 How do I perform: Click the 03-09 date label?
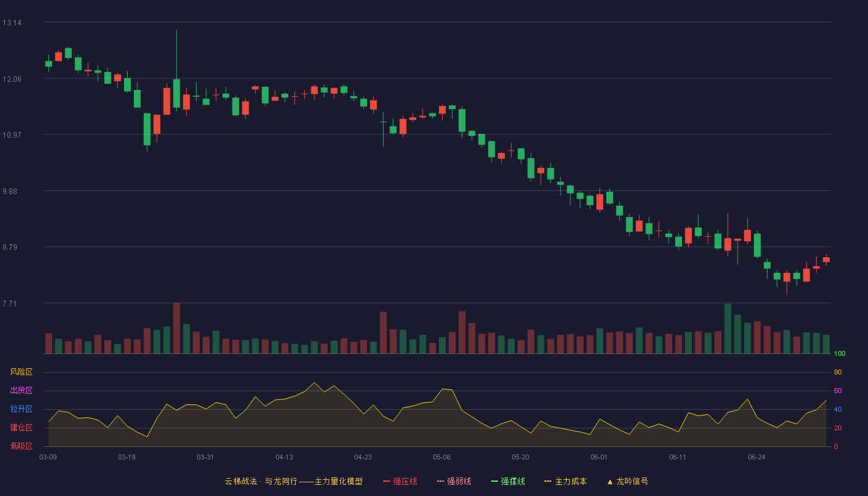pyautogui.click(x=48, y=457)
